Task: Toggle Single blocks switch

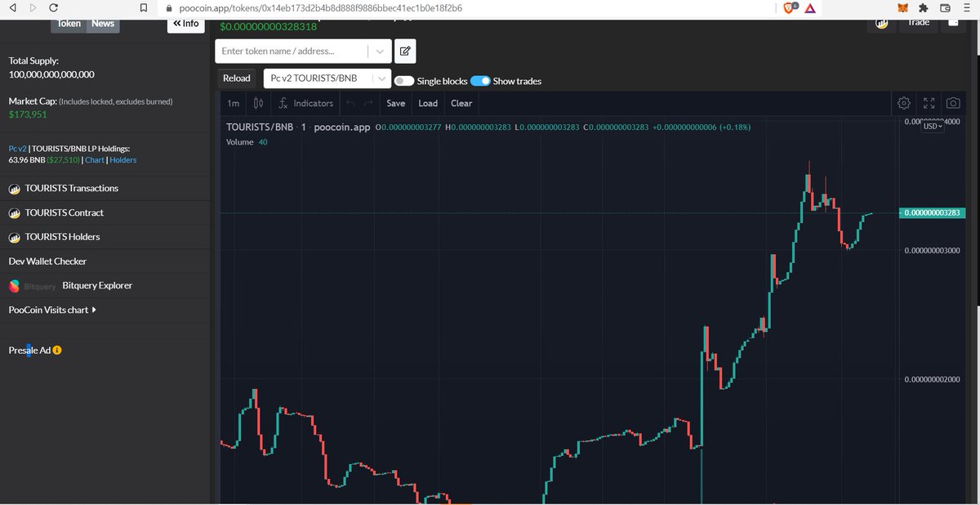Action: pyautogui.click(x=403, y=81)
